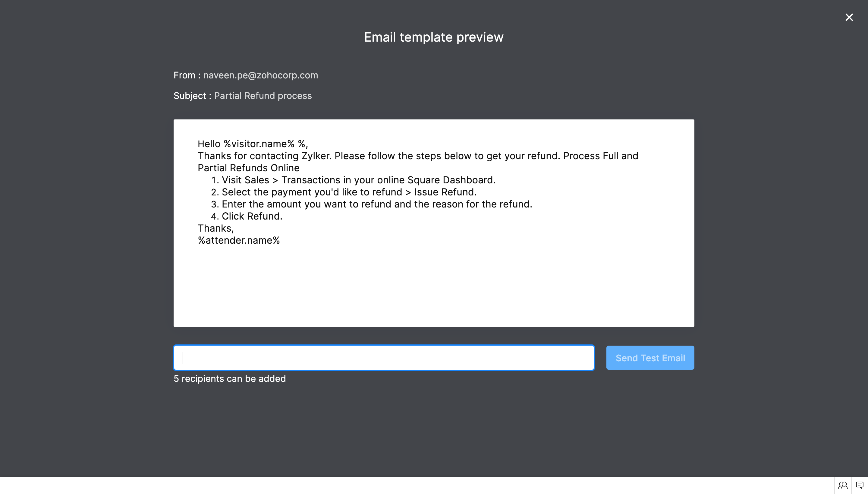Click the Subject label
Image resolution: width=868 pixels, height=494 pixels.
click(190, 96)
